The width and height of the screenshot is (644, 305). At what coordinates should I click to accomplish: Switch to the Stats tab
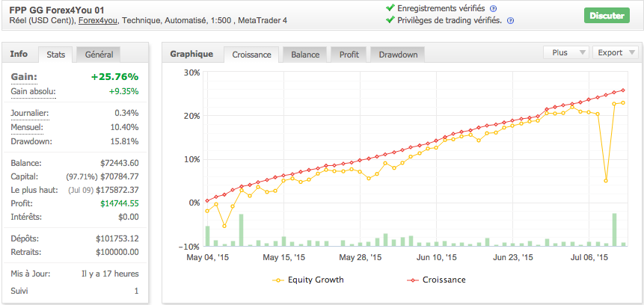(55, 55)
